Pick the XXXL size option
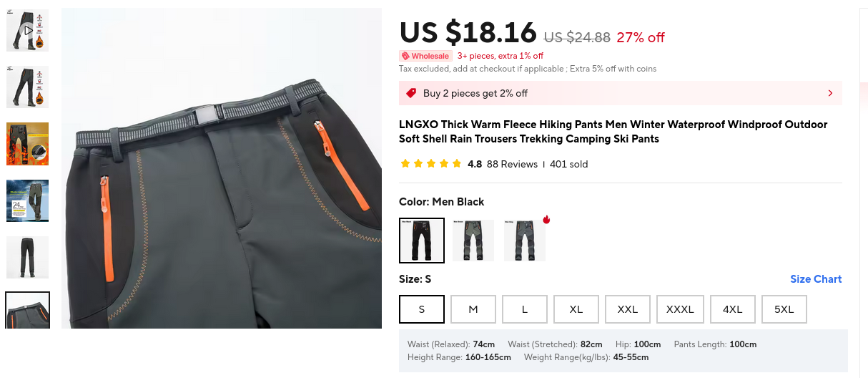Screen dimensions: 868x378 click(x=681, y=309)
